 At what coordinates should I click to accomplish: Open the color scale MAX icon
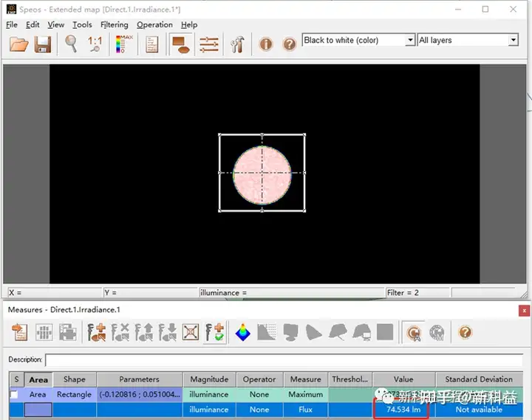[x=124, y=44]
